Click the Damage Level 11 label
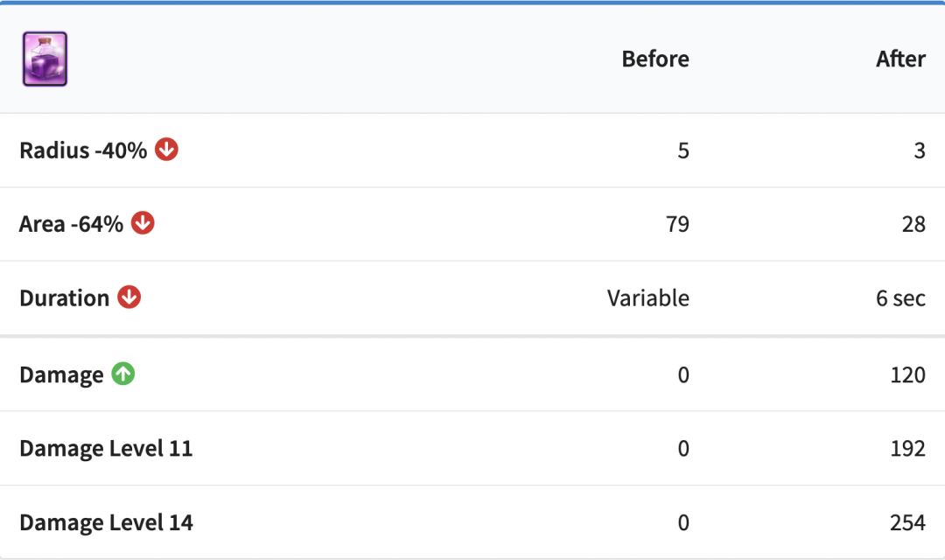The image size is (945, 560). tap(106, 449)
